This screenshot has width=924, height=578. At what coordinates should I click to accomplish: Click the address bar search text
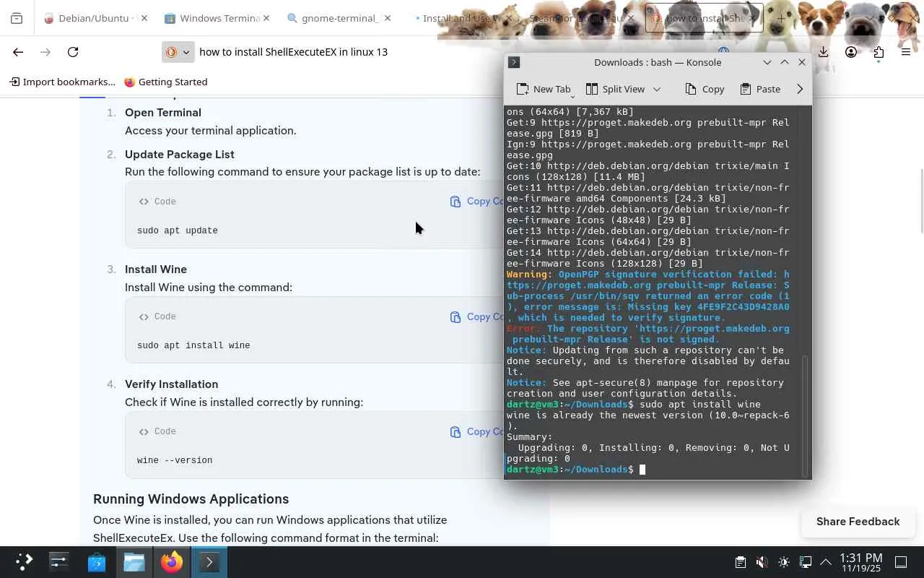click(x=294, y=52)
